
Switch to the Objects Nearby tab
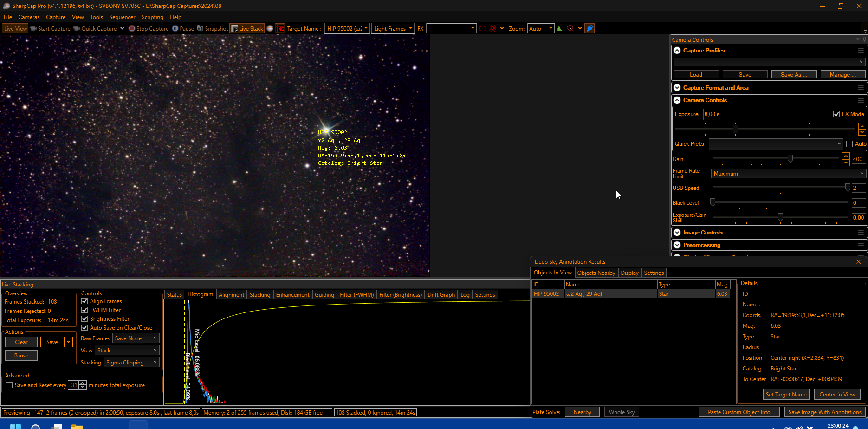596,273
